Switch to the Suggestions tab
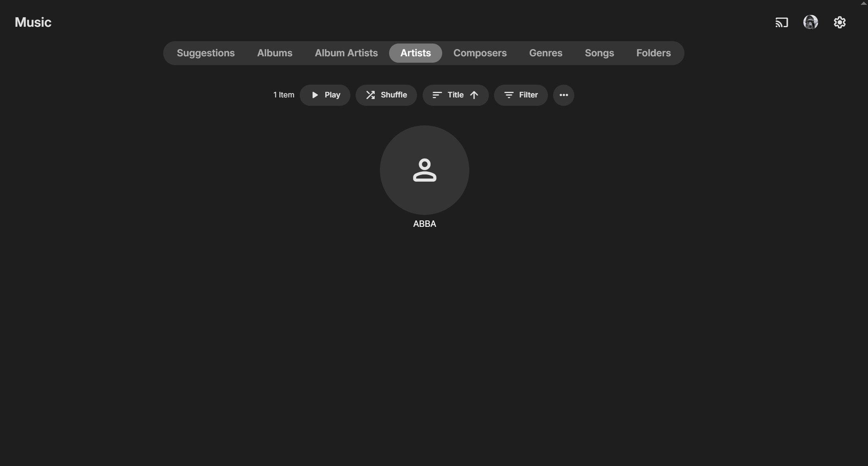Screen dimensions: 868x466 [x=206, y=53]
